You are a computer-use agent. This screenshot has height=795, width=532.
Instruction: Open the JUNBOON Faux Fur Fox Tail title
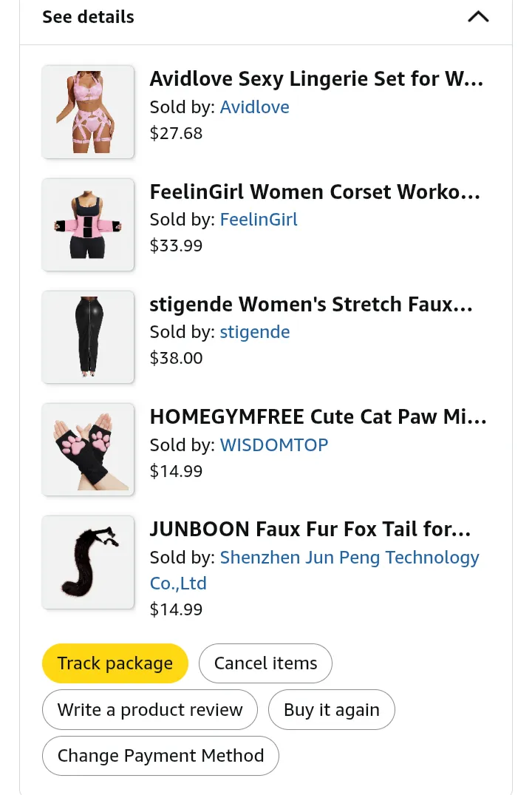(x=310, y=530)
